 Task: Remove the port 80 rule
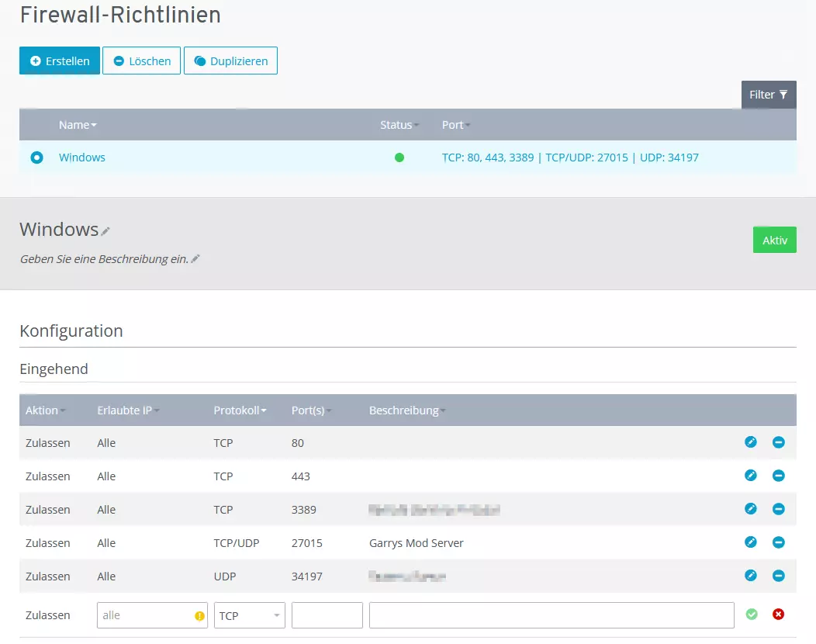(779, 442)
